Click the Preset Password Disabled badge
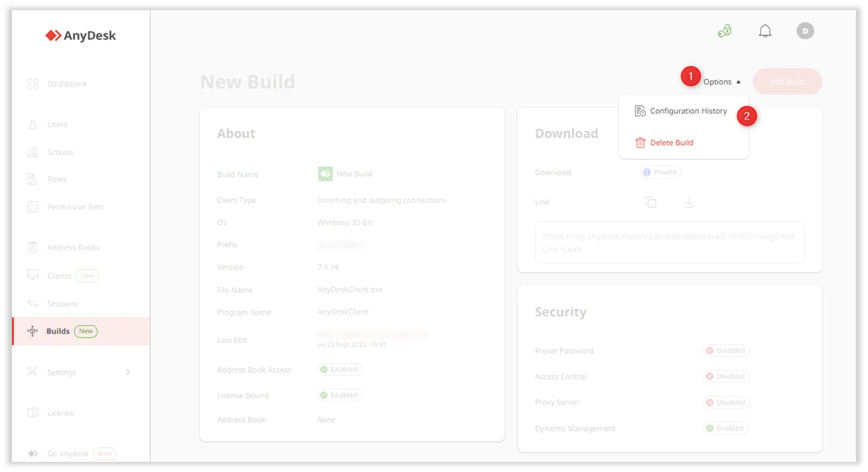This screenshot has height=472, width=868. pos(726,351)
